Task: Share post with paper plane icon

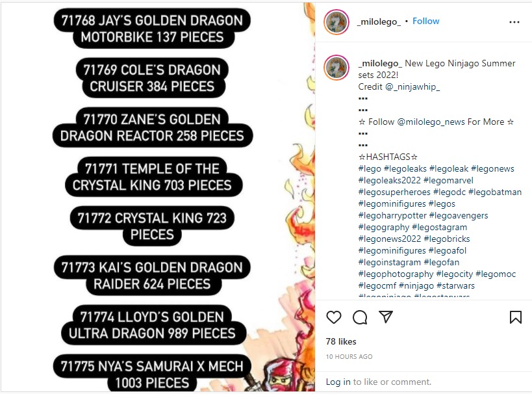Action: pos(386,317)
